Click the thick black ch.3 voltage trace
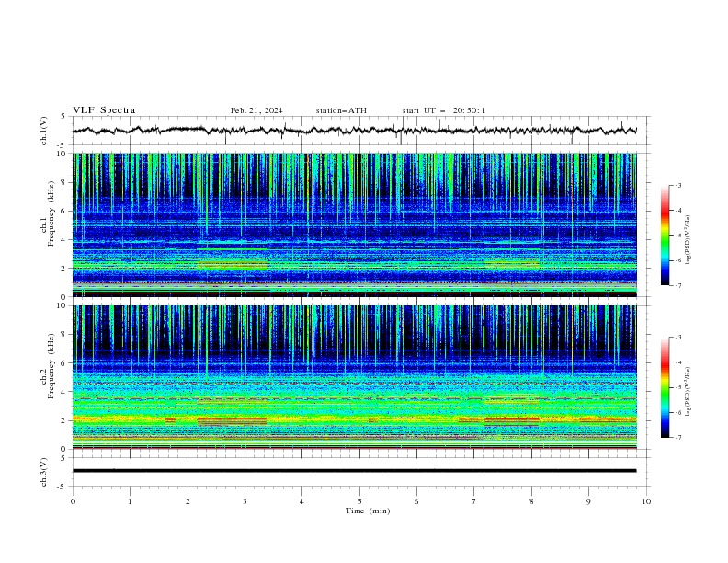This screenshot has width=728, height=563. pyautogui.click(x=354, y=471)
